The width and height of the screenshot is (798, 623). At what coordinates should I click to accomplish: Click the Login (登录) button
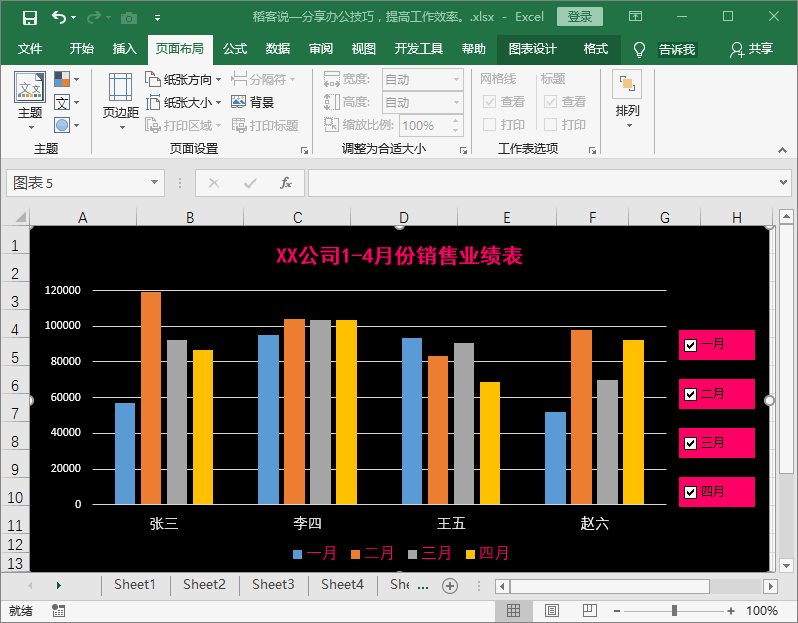pyautogui.click(x=580, y=17)
